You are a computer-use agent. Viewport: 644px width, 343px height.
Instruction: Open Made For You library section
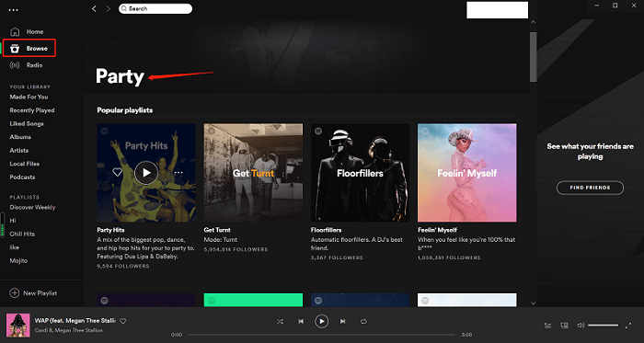(x=29, y=97)
